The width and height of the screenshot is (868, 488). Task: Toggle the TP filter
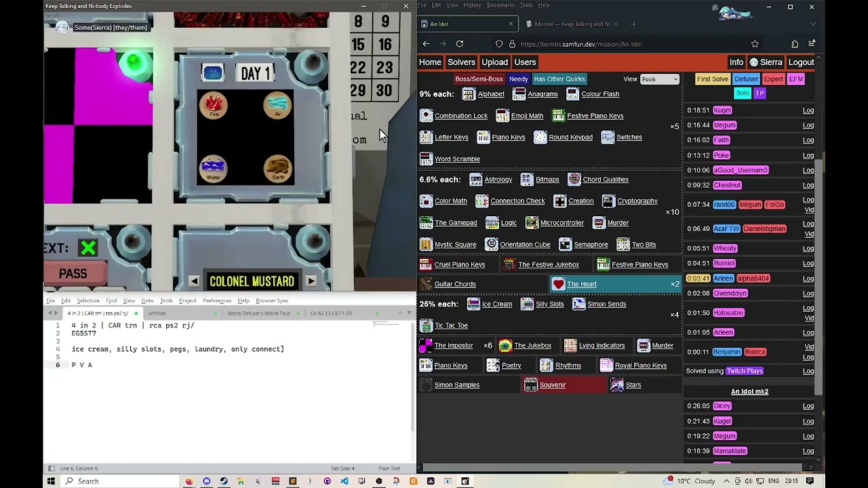coord(759,93)
